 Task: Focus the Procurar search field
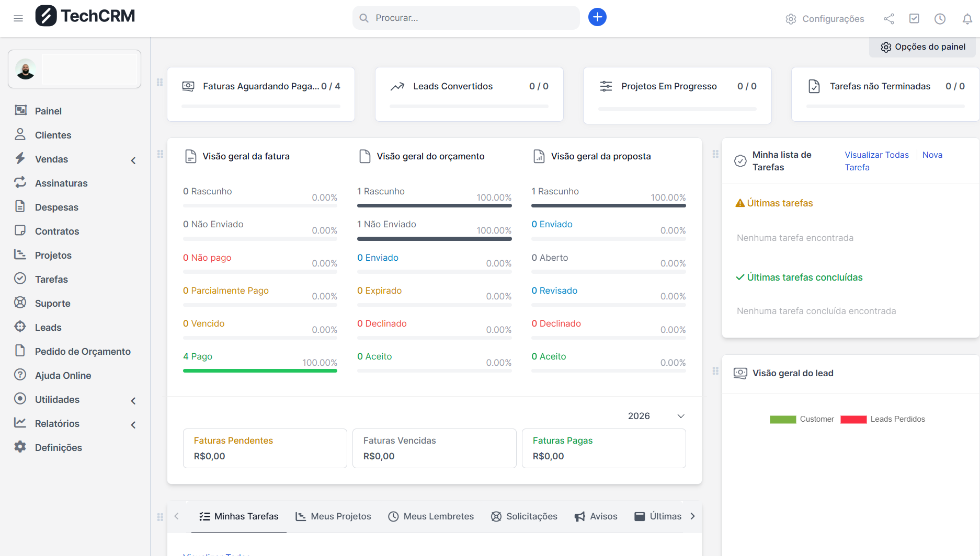[465, 18]
